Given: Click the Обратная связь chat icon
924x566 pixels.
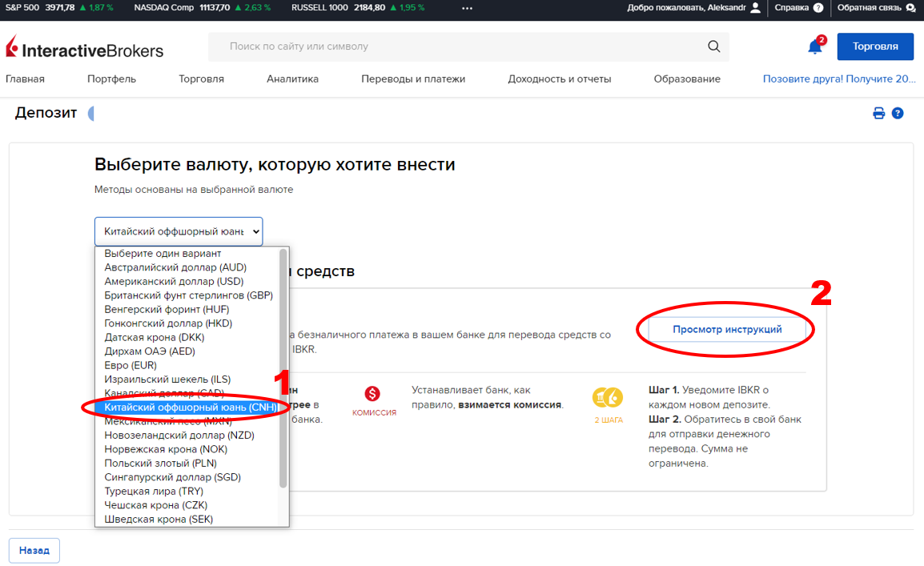Looking at the screenshot, I should [910, 8].
